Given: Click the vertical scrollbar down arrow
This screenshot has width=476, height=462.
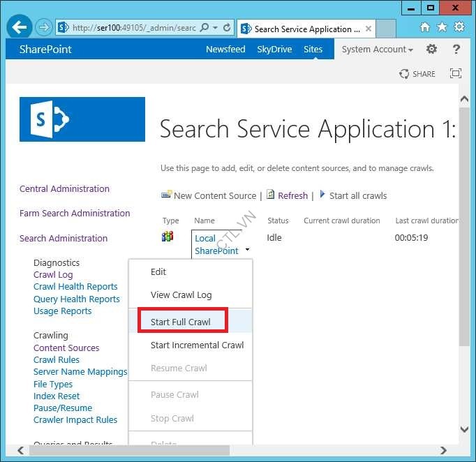Looking at the screenshot, I should pyautogui.click(x=465, y=429).
